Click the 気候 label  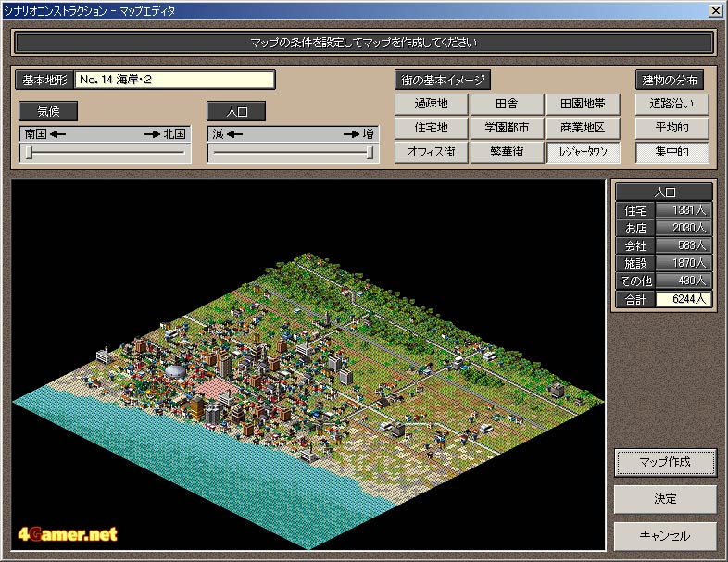click(x=48, y=111)
